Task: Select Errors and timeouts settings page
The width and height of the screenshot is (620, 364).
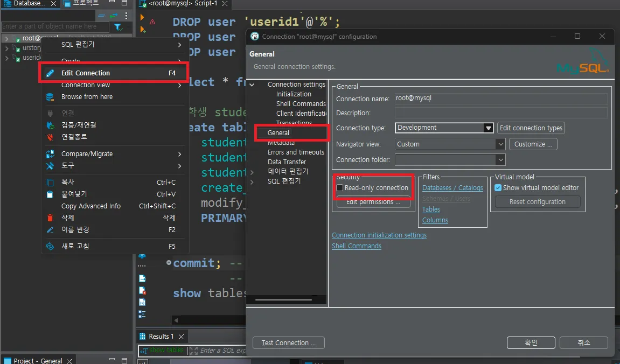Action: (296, 152)
